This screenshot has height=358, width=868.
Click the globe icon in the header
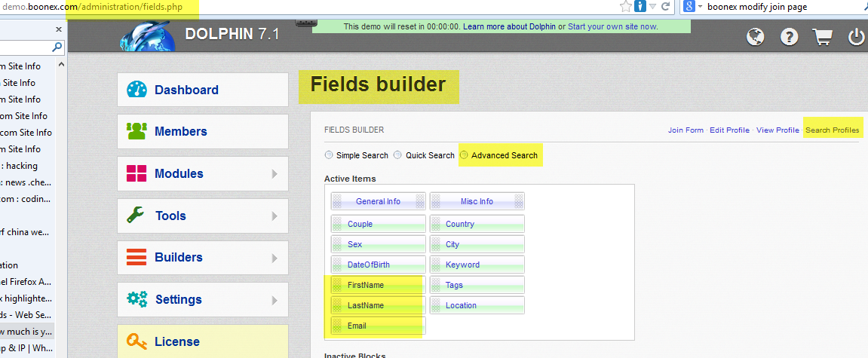[x=755, y=37]
